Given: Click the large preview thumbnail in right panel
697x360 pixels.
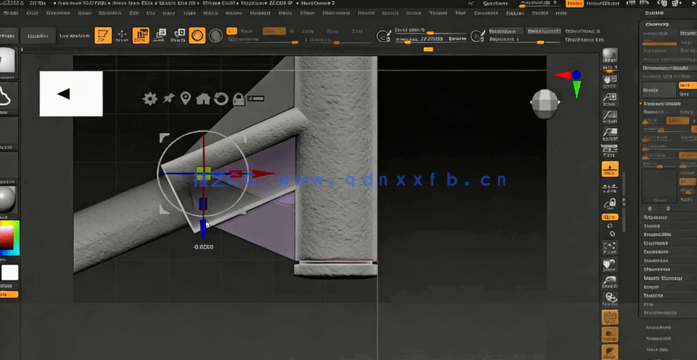Looking at the screenshot, I should 659,185.
